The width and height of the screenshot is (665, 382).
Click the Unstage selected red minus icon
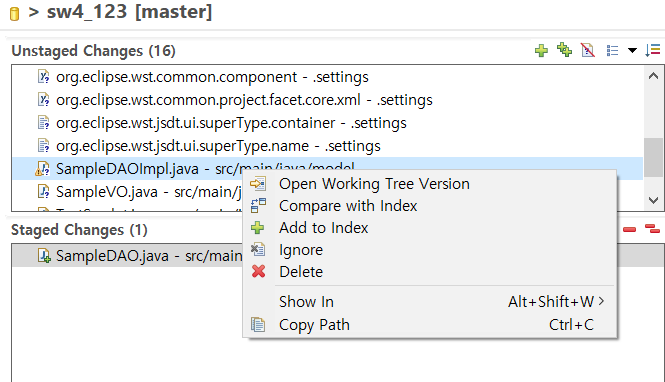tap(629, 229)
